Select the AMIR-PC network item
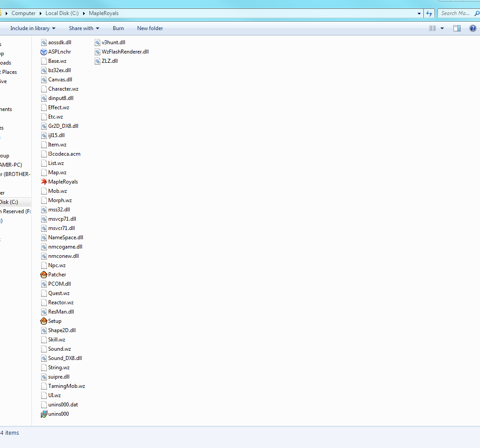Screen dimensions: 480x448 point(11,165)
